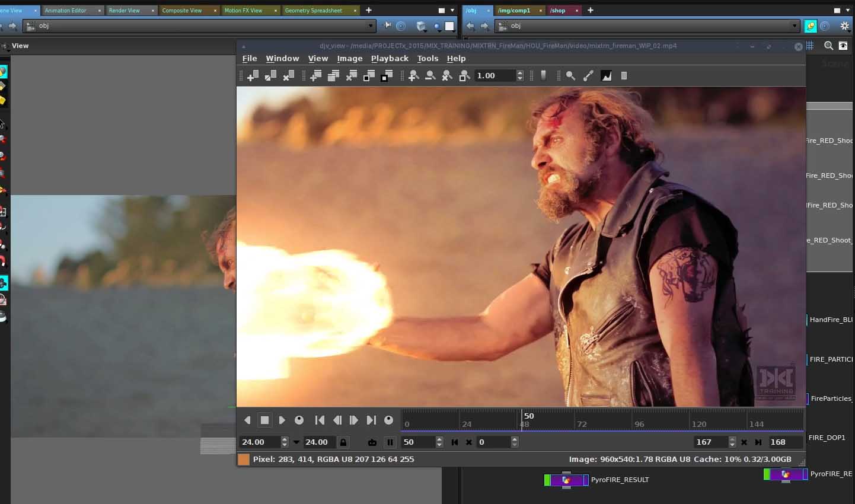The height and width of the screenshot is (504, 855).
Task: Toggle the every-frame pause button
Action: click(x=390, y=442)
